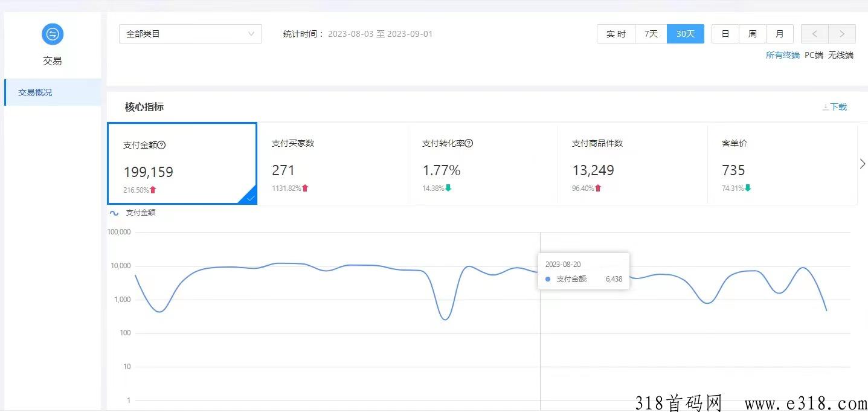Open the 全部类目 category dropdown
Screen dimensions: 868x412
[x=190, y=34]
